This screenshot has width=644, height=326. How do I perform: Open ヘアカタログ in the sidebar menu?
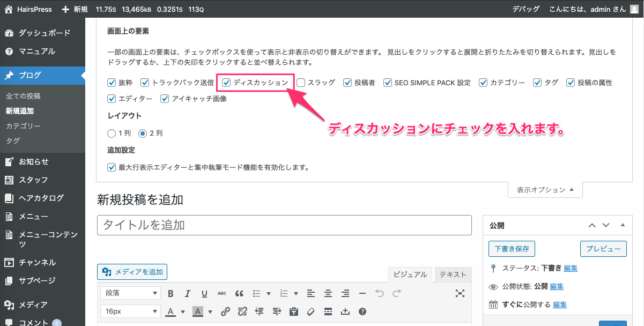click(x=41, y=198)
